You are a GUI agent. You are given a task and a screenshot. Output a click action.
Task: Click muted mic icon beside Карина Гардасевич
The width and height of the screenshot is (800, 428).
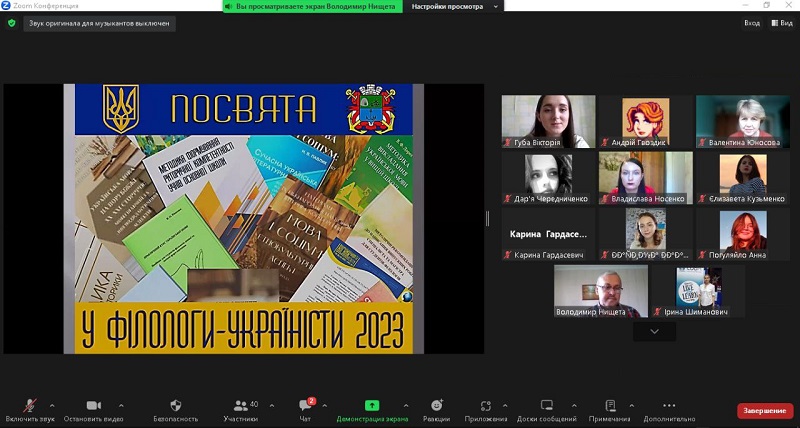click(508, 255)
